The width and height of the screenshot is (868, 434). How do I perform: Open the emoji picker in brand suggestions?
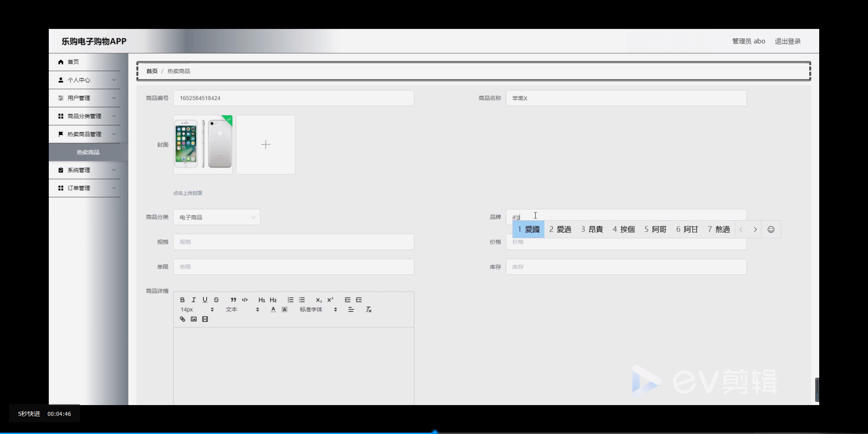(771, 229)
